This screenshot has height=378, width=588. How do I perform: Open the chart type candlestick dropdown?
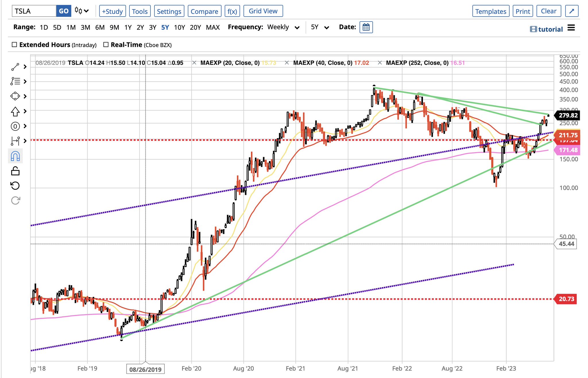[x=82, y=11]
